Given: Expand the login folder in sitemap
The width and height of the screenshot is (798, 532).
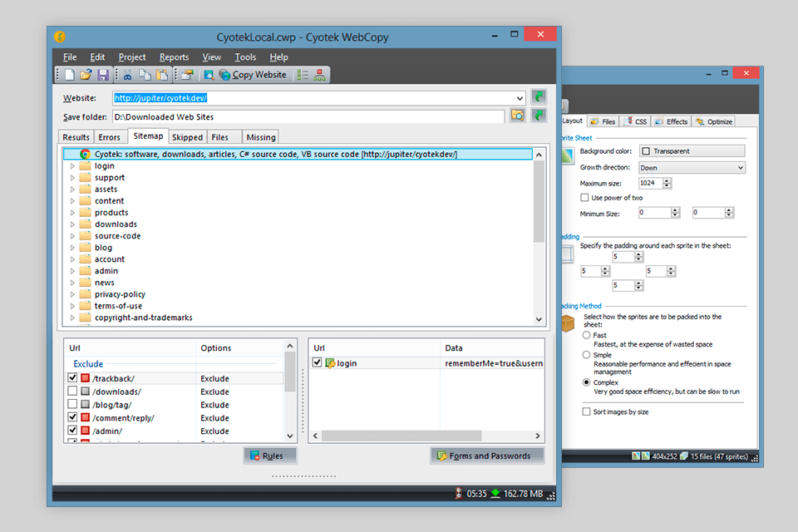Looking at the screenshot, I should [72, 166].
